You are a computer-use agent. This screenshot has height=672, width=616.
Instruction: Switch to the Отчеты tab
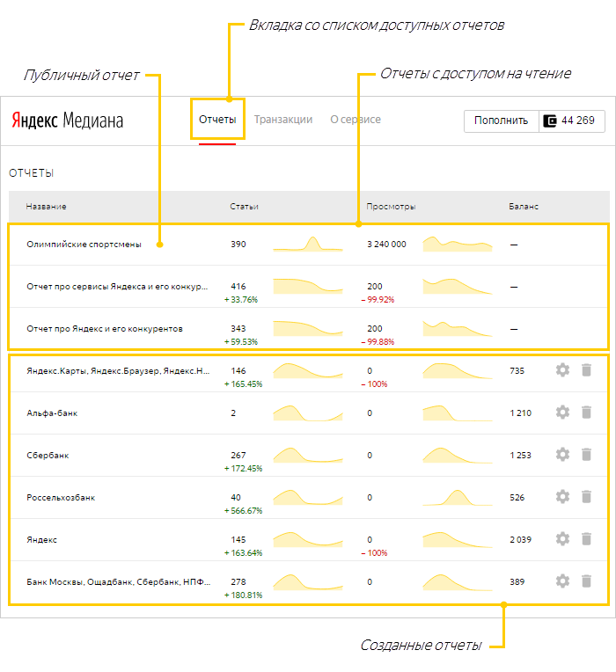point(217,120)
